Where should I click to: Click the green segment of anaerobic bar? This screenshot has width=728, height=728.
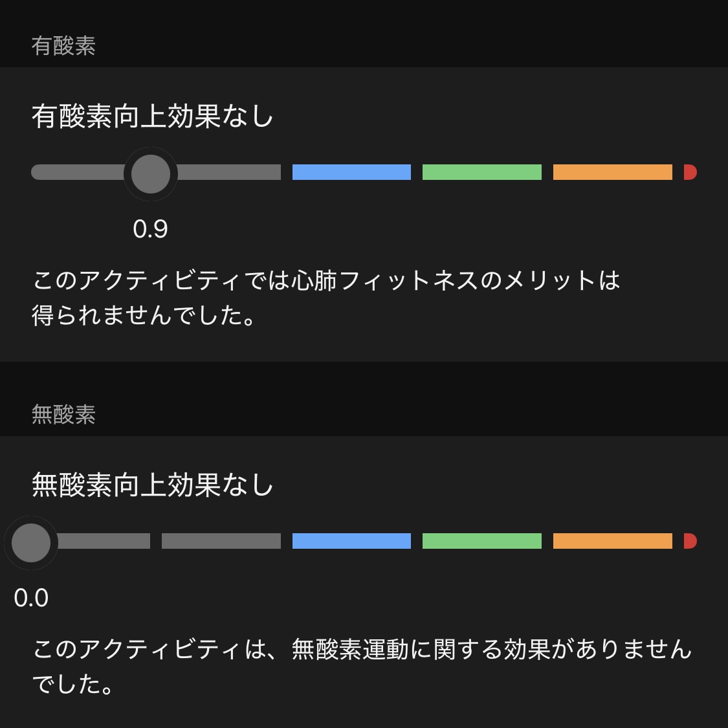tap(482, 541)
